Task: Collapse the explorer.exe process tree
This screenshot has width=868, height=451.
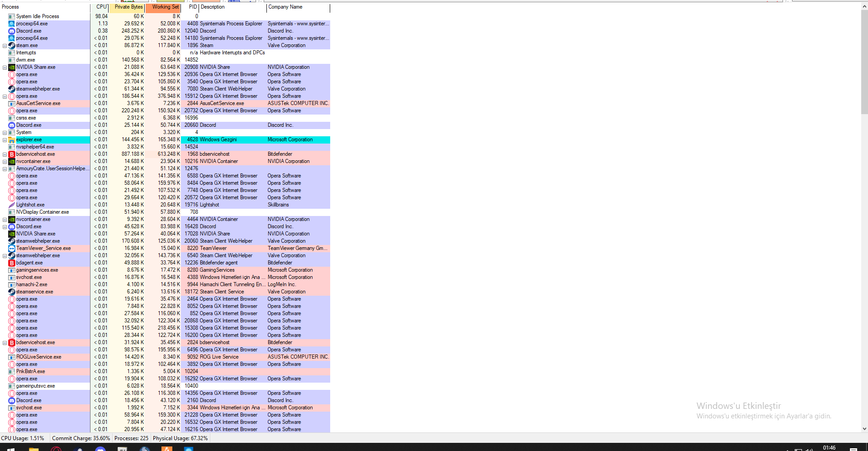Action: click(5, 140)
